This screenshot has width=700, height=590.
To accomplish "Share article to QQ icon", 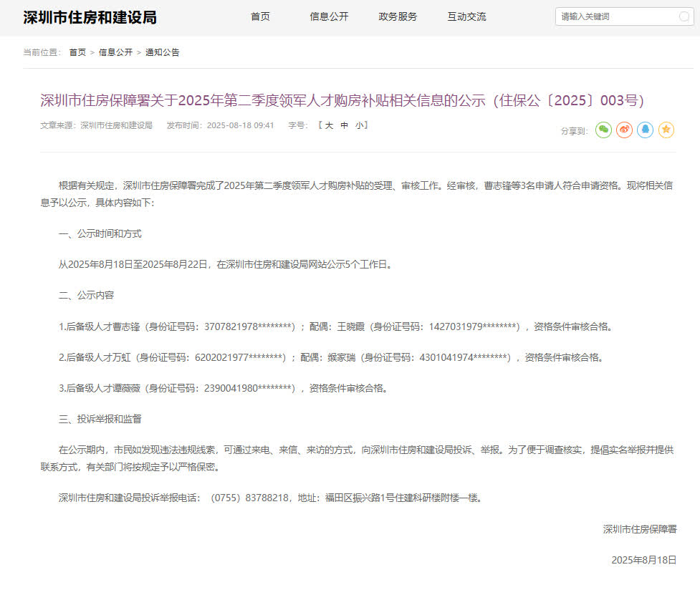I will point(645,130).
